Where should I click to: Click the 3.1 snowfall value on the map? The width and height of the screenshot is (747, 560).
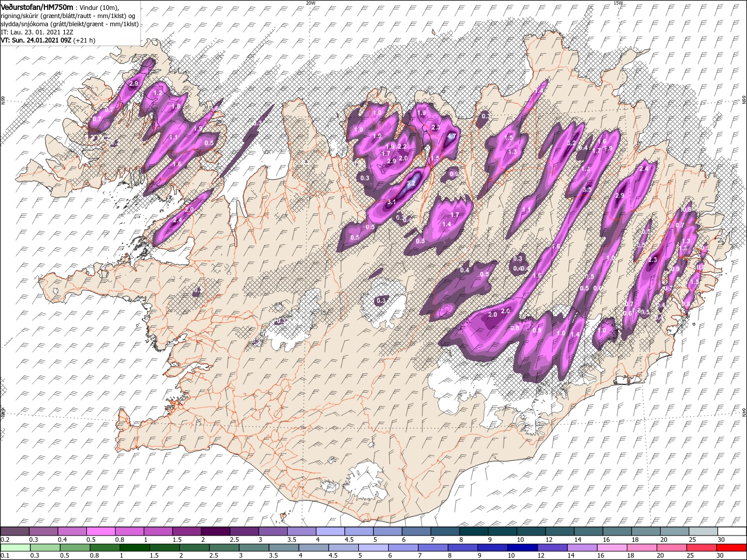pyautogui.click(x=392, y=202)
